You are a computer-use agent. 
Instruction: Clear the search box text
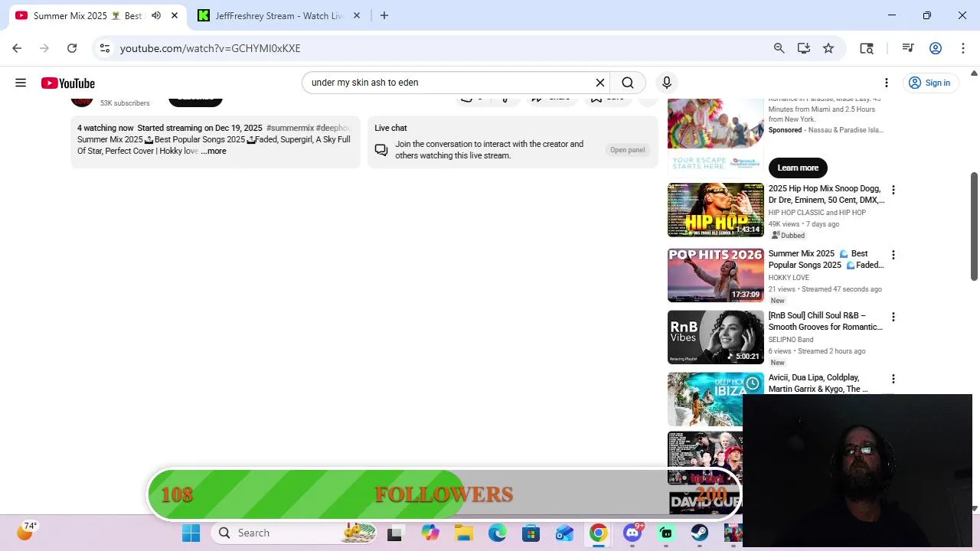tap(600, 83)
